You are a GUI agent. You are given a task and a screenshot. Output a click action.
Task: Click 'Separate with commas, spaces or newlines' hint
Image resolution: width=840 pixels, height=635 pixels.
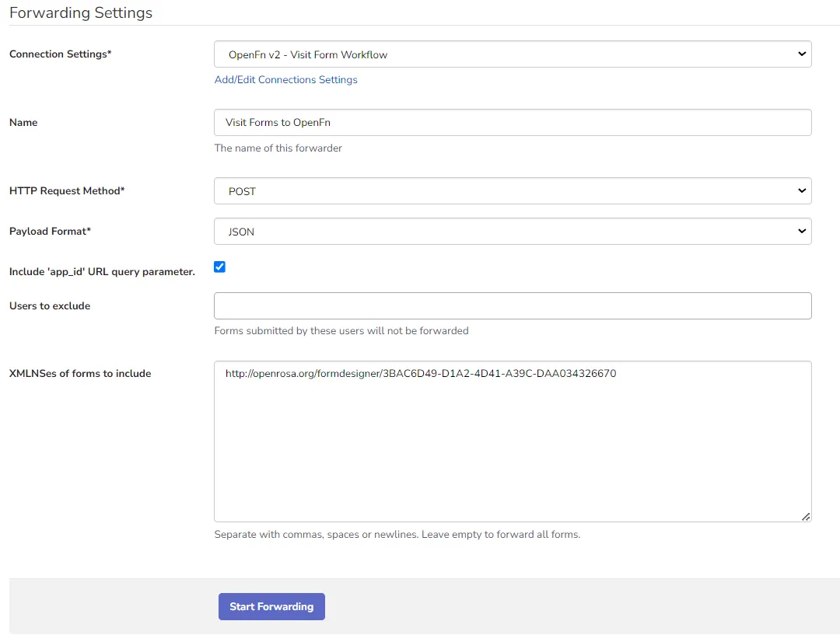(397, 534)
